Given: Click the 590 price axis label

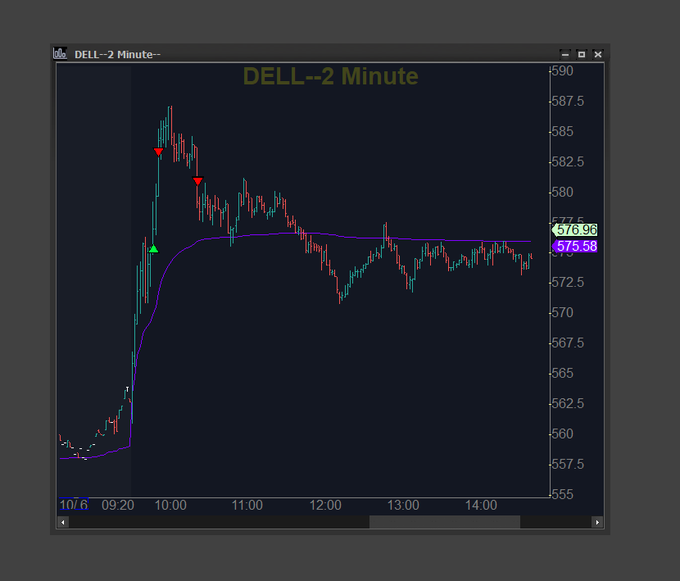Looking at the screenshot, I should [562, 71].
